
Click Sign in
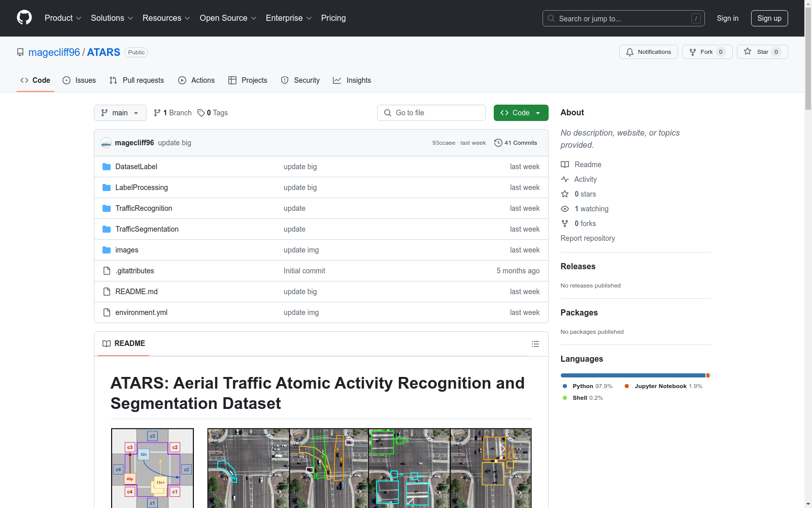(x=727, y=18)
